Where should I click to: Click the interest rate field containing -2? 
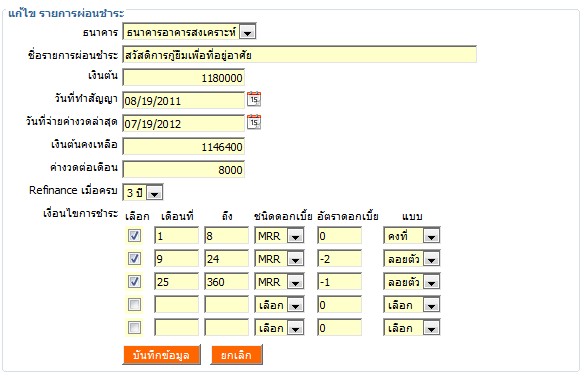click(340, 259)
